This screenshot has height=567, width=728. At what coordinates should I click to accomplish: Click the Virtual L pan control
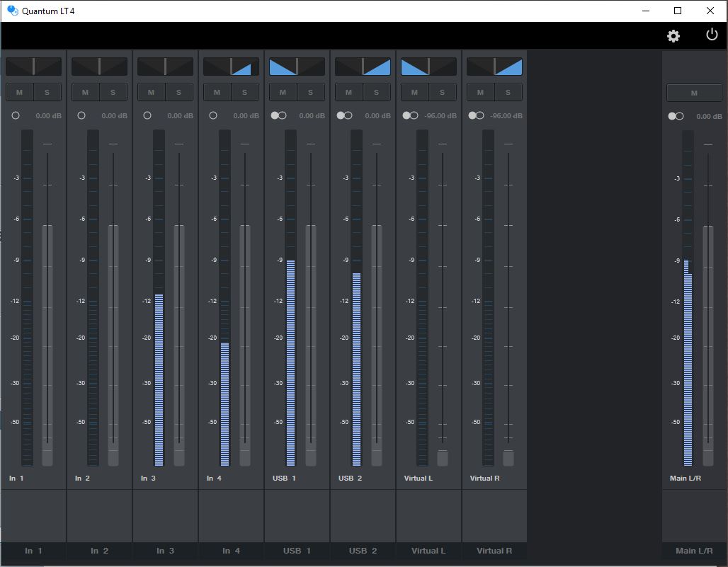(429, 67)
